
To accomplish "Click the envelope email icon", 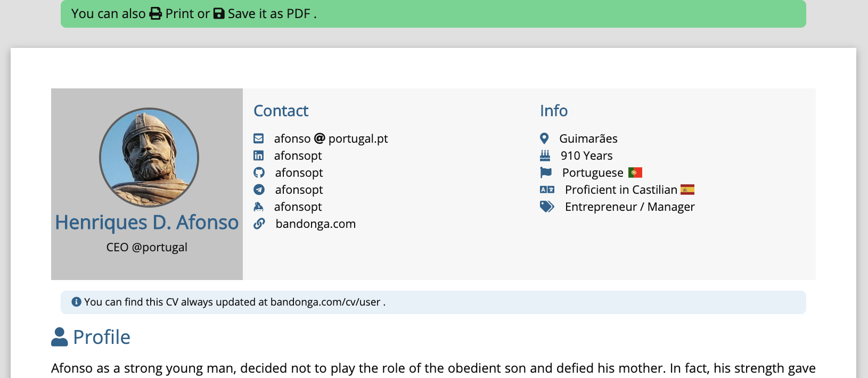I will tap(259, 138).
